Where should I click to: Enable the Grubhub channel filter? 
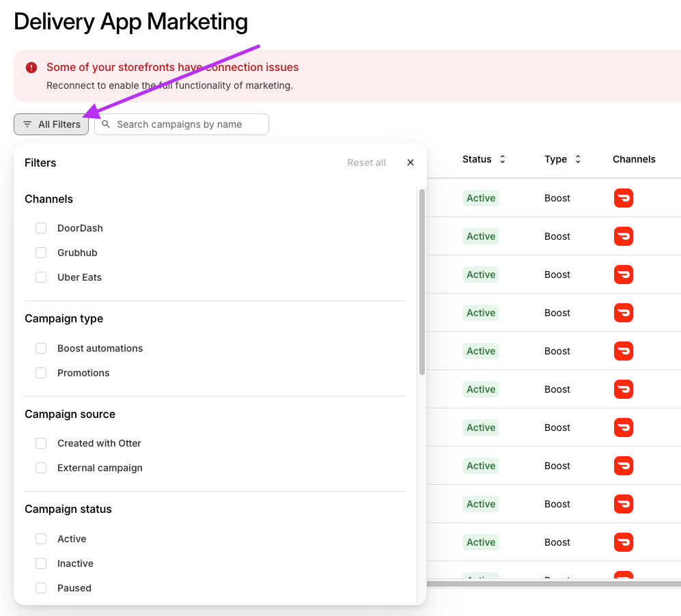point(41,253)
